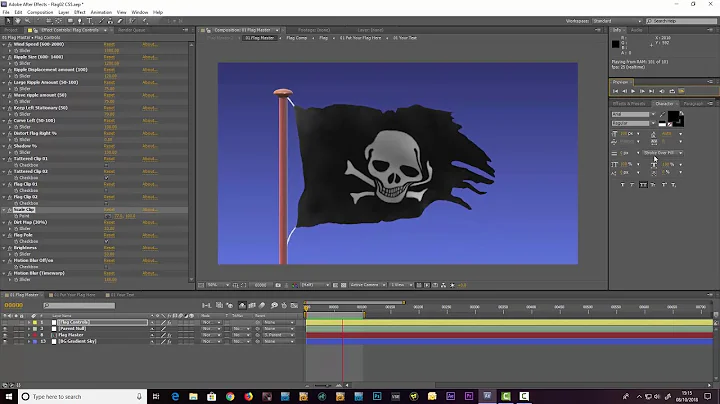Click the Play button in Preview panel
Image resolution: width=720 pixels, height=404 pixels.
tap(633, 91)
